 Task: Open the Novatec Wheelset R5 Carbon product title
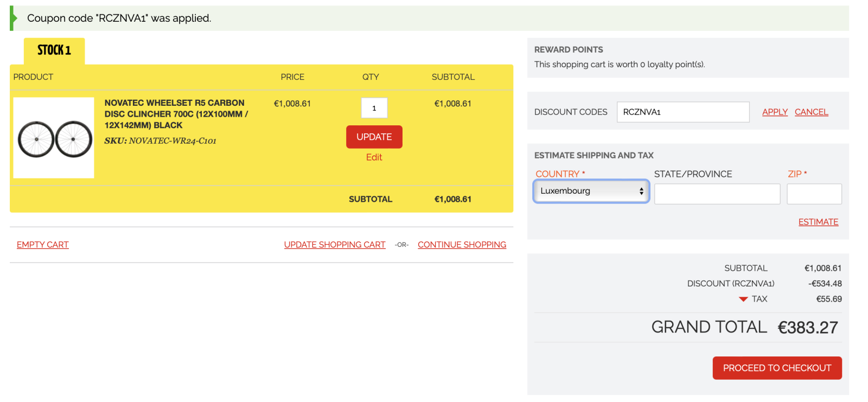pyautogui.click(x=176, y=114)
